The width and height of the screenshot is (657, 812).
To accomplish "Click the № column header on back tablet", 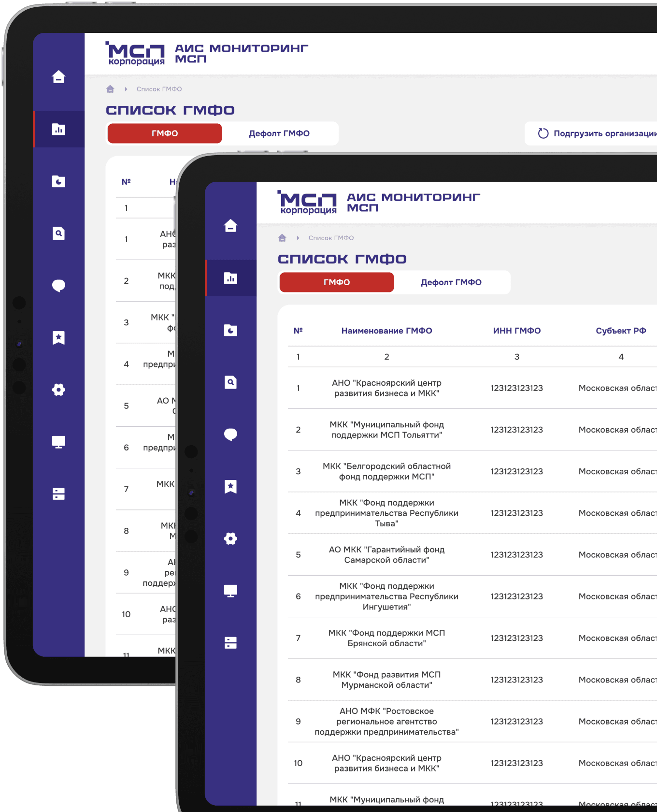I will click(126, 182).
